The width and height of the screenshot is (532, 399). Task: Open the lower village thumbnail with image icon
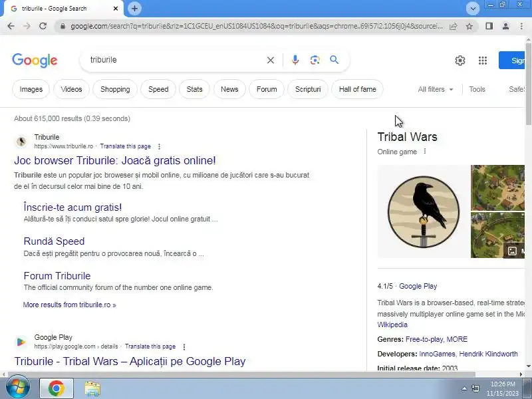pyautogui.click(x=497, y=235)
